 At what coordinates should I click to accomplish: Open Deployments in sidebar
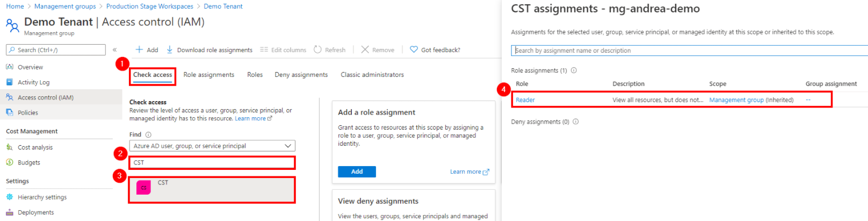(36, 212)
